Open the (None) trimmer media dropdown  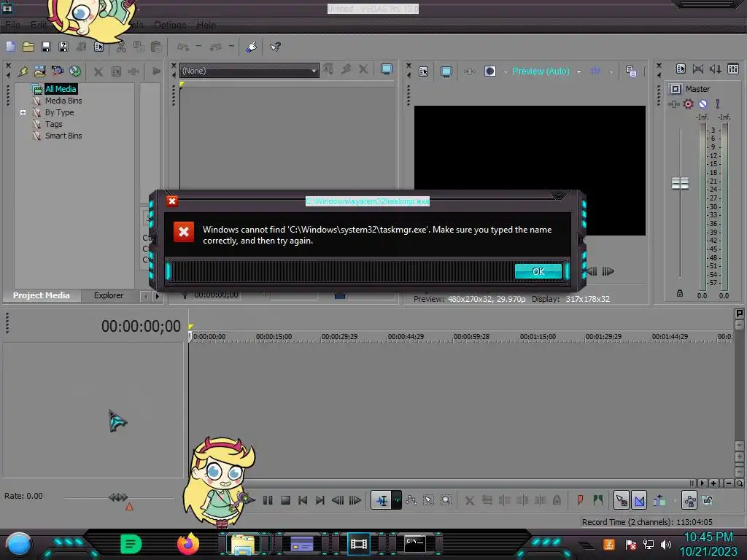tap(249, 71)
